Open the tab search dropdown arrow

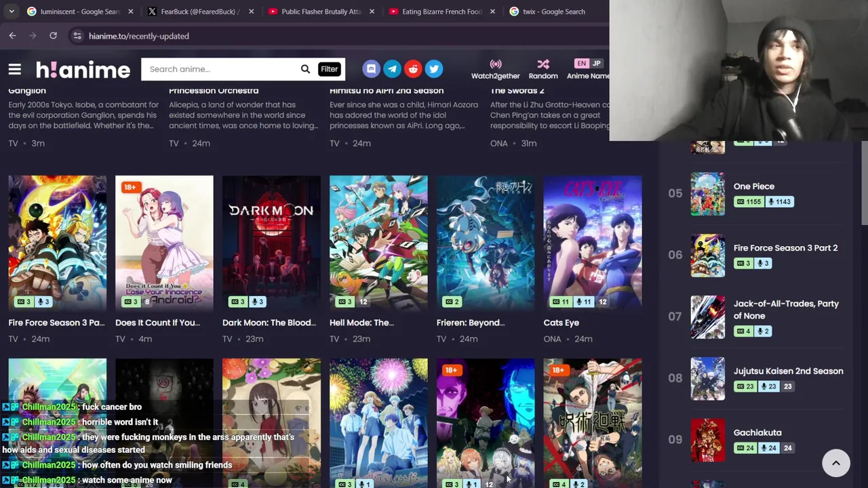[x=12, y=12]
